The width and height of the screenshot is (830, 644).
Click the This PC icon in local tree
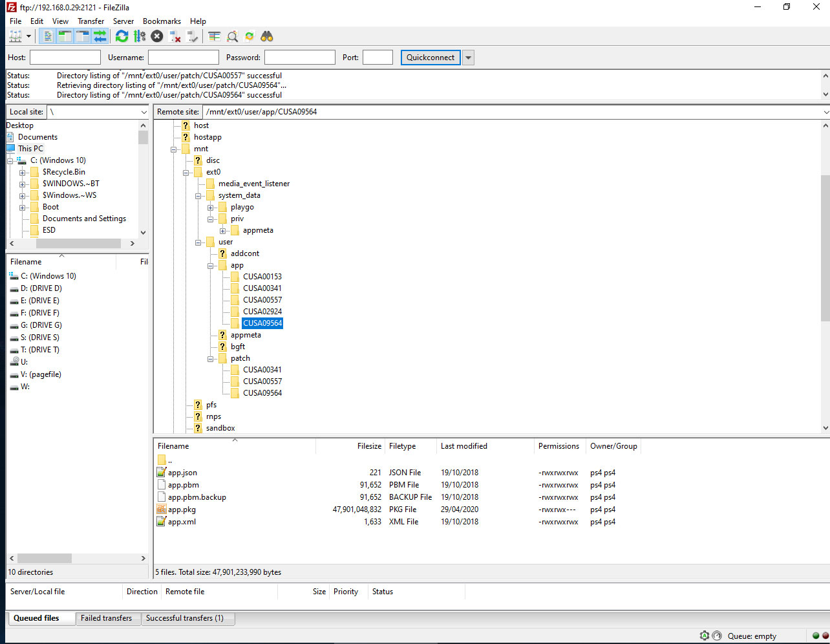pos(10,149)
